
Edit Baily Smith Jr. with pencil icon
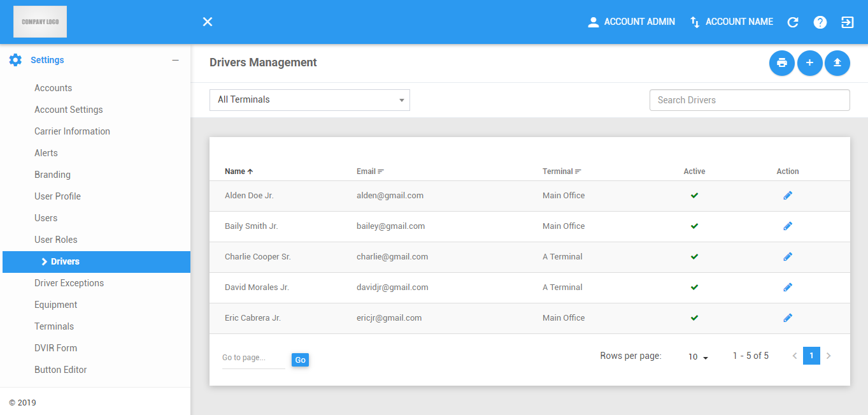pos(788,226)
